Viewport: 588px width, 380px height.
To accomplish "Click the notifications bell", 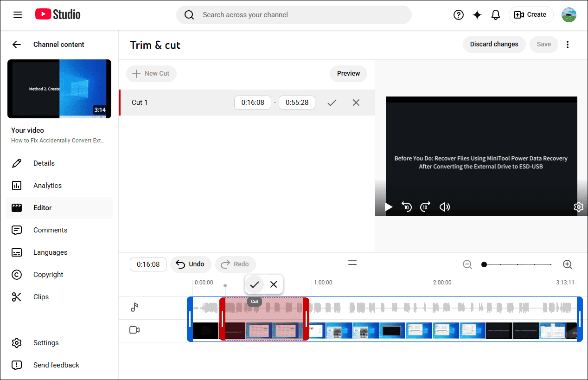I will (x=496, y=14).
